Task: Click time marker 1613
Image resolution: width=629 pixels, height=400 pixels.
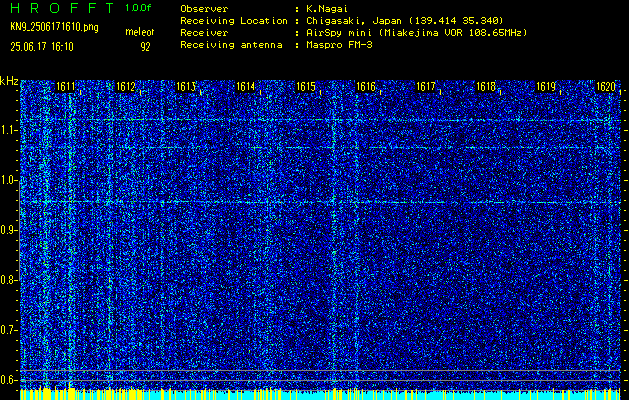Action: 186,87
